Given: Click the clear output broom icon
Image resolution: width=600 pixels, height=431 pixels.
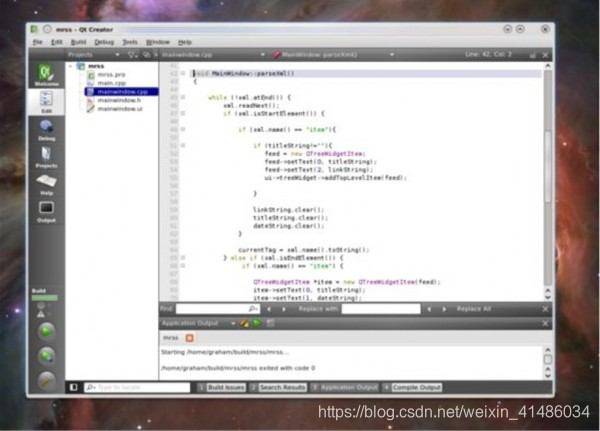Looking at the screenshot, I should (x=244, y=324).
